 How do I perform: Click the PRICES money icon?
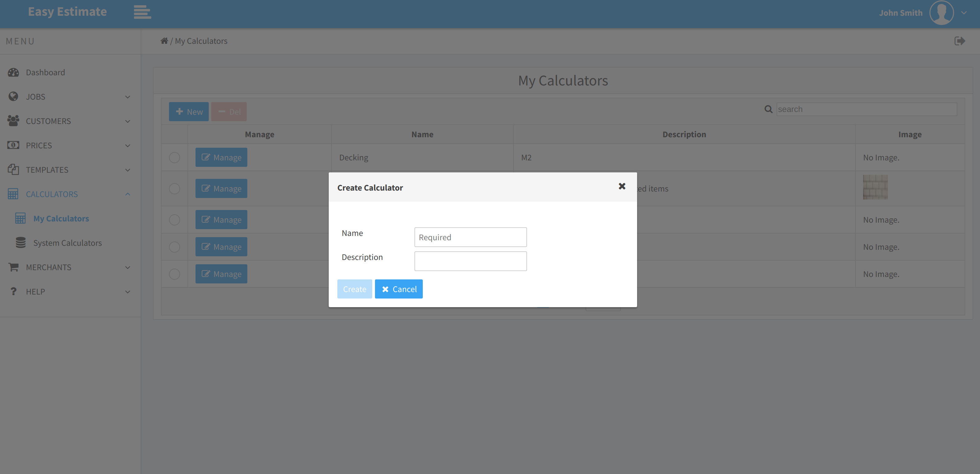(x=13, y=145)
